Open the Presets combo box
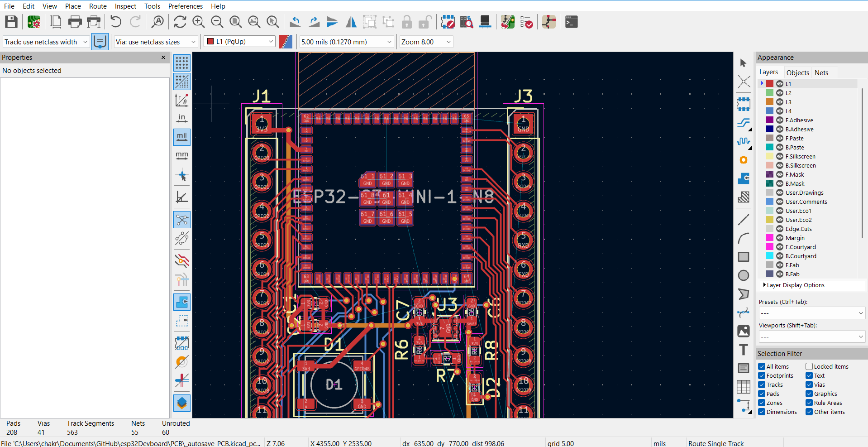Viewport: 868px width, 447px height. click(811, 313)
